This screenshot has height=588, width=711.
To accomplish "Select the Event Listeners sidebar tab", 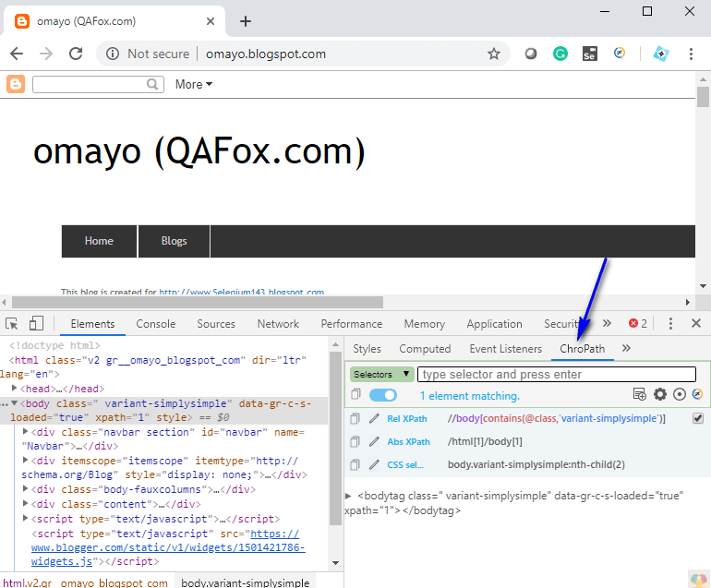I will pos(506,349).
